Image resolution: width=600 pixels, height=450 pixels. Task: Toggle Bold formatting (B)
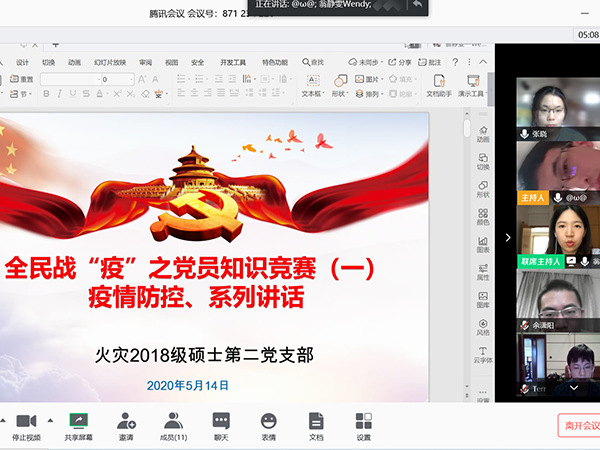pyautogui.click(x=46, y=94)
